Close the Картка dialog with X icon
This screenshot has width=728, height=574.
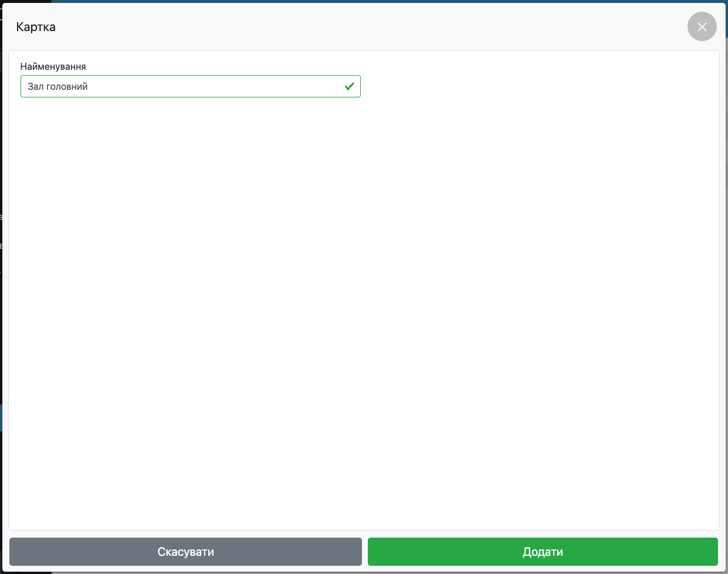tap(702, 27)
